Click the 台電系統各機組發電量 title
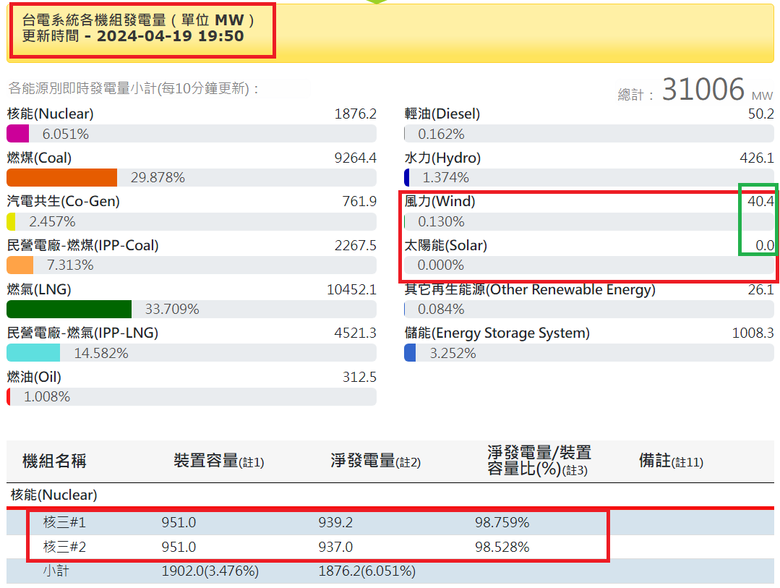Image resolution: width=780 pixels, height=588 pixels. (x=94, y=20)
